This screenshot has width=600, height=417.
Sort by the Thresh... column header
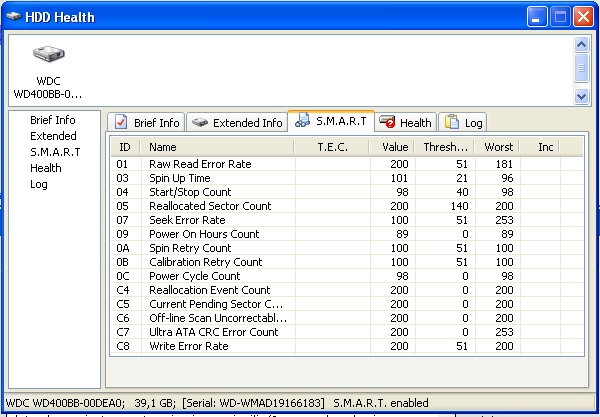pos(445,147)
